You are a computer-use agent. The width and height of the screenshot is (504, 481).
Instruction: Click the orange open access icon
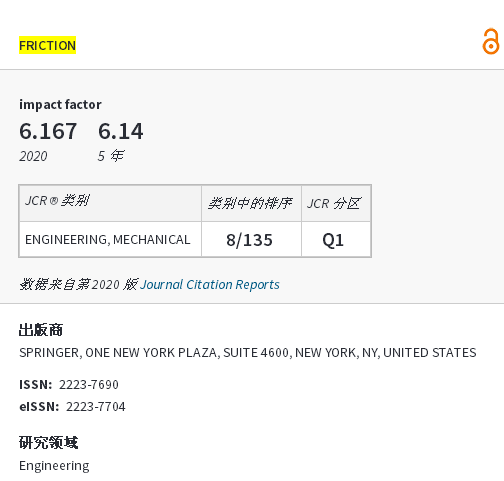pyautogui.click(x=491, y=41)
